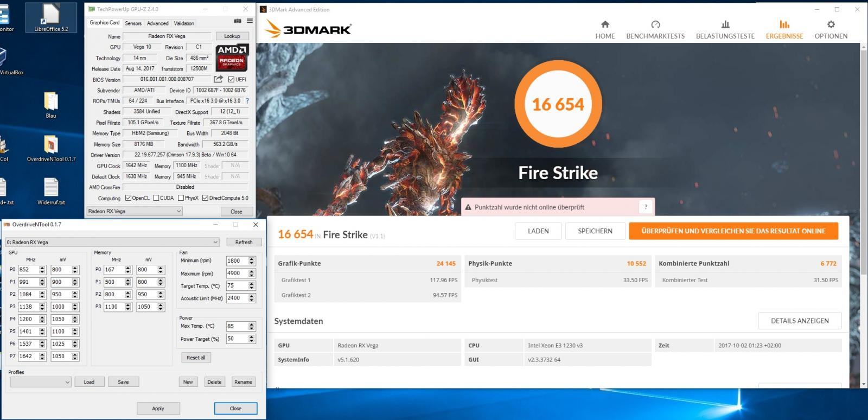Click the Rename profile button
The width and height of the screenshot is (868, 420).
[243, 382]
